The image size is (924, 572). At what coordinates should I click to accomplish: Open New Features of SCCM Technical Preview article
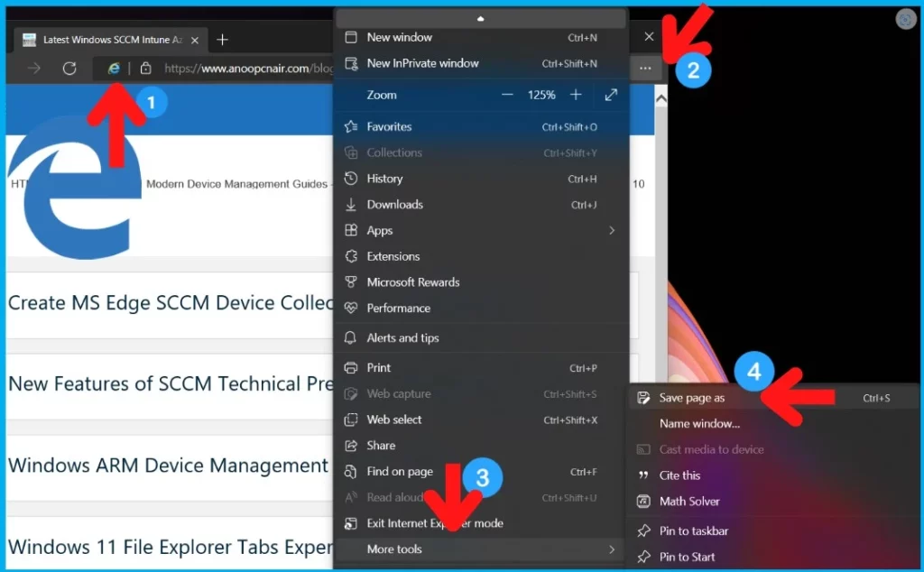(171, 384)
